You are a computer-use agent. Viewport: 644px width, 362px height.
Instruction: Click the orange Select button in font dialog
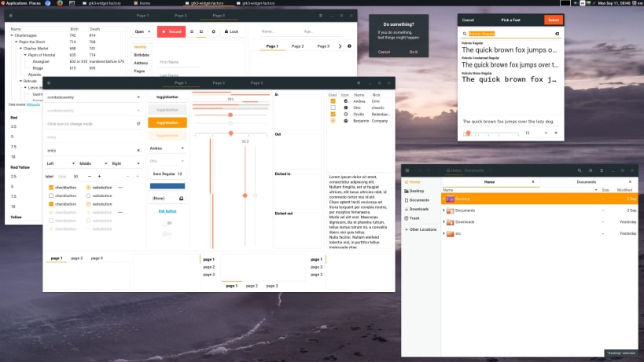coord(554,20)
